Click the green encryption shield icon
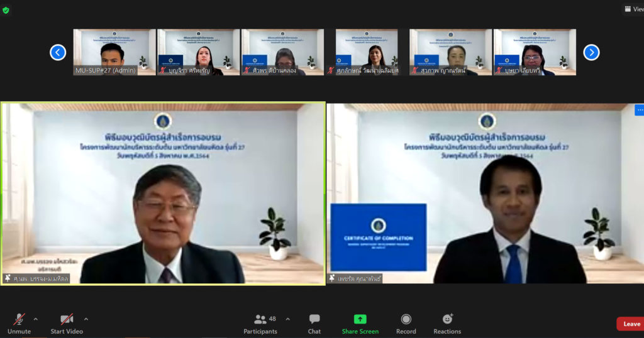The image size is (644, 338). (6, 10)
